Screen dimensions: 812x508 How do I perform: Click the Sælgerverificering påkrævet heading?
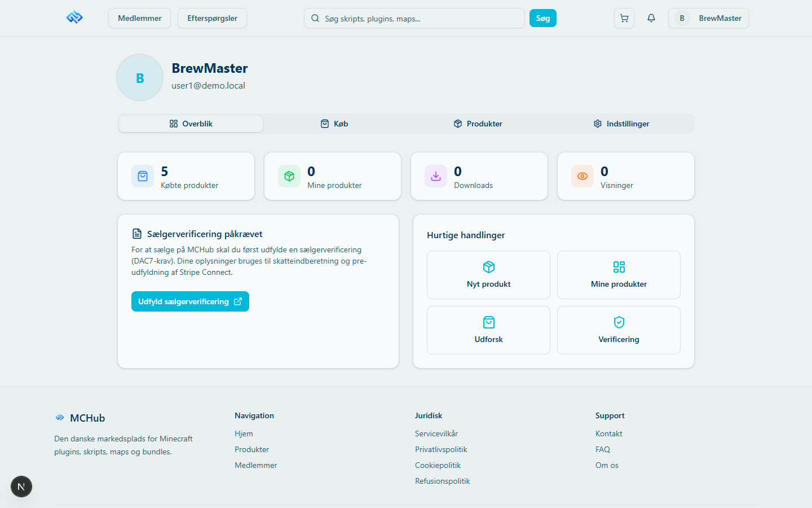click(205, 234)
